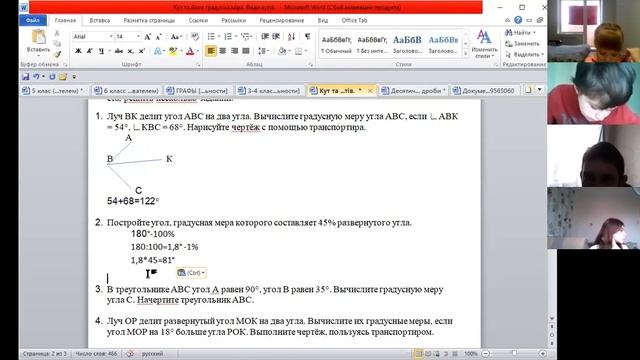Click the proofing spell-check icon in status bar

point(130,353)
